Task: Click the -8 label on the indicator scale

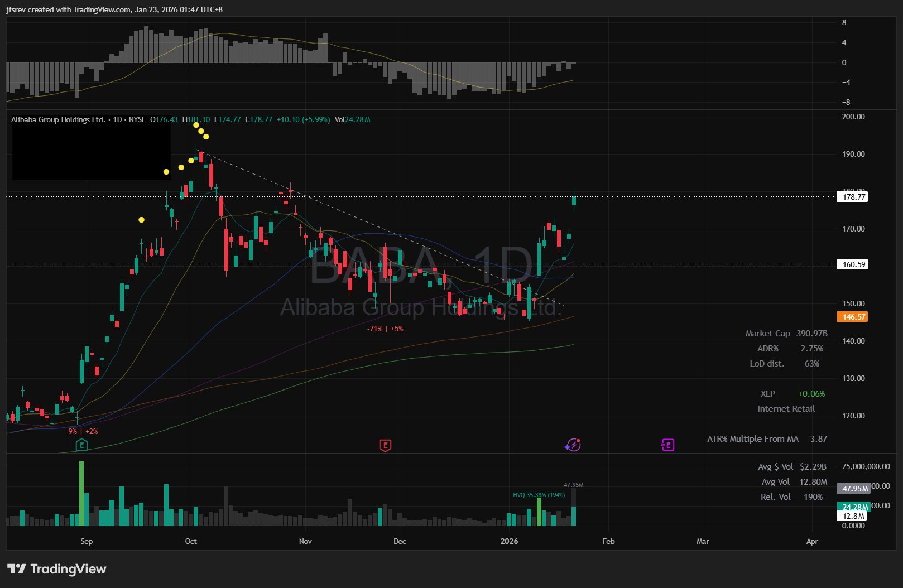Action: point(846,102)
